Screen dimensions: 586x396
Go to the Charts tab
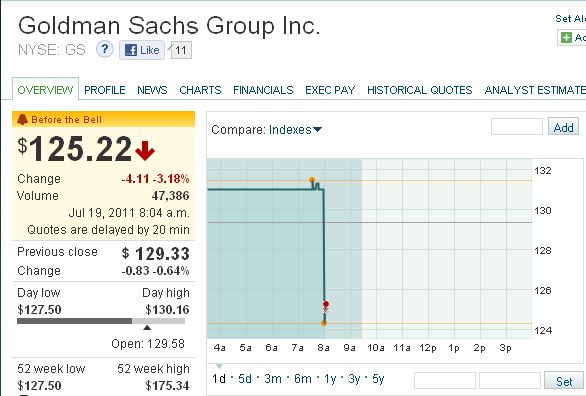tap(200, 90)
